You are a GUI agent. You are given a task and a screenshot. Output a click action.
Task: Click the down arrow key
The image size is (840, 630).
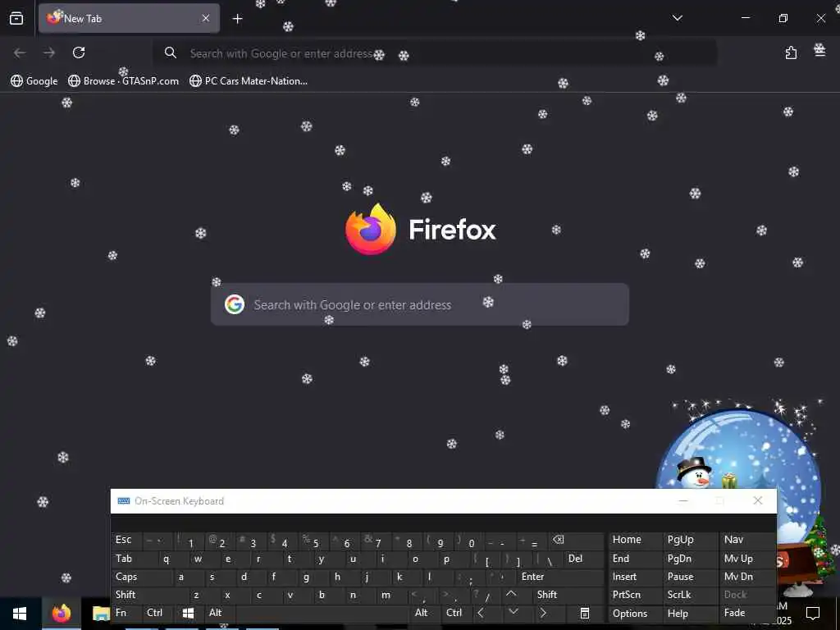coord(514,613)
